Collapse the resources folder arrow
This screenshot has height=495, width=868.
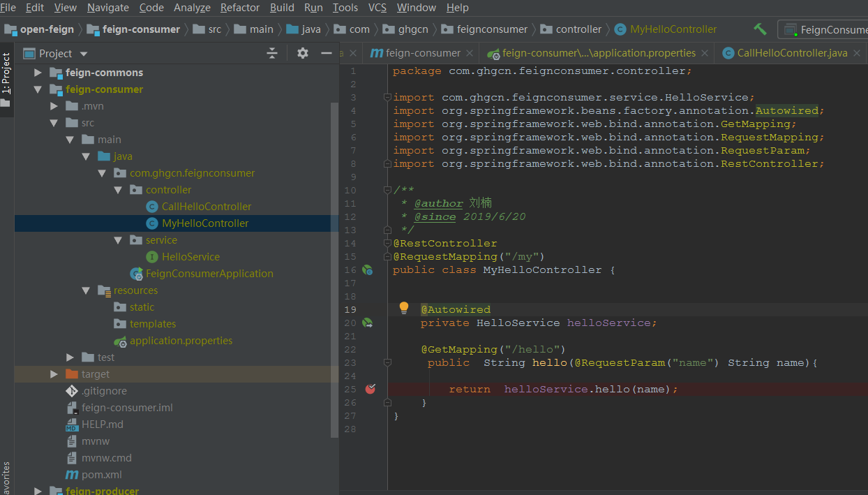87,290
